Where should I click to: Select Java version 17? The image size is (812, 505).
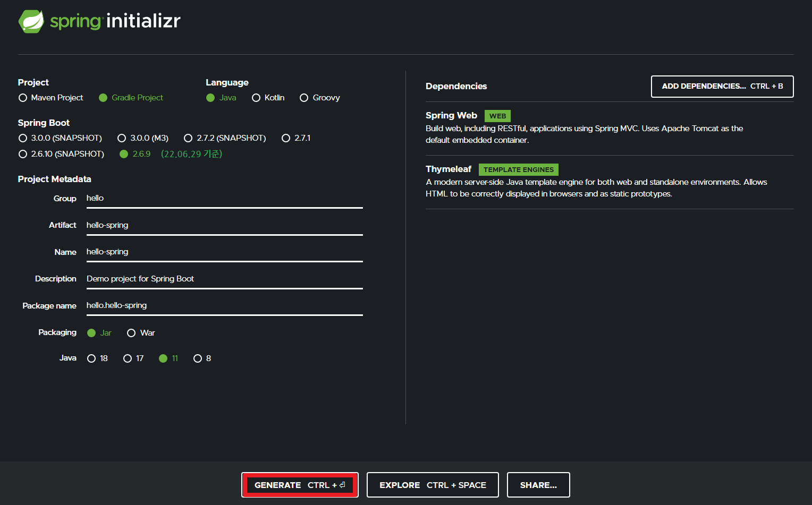click(133, 358)
